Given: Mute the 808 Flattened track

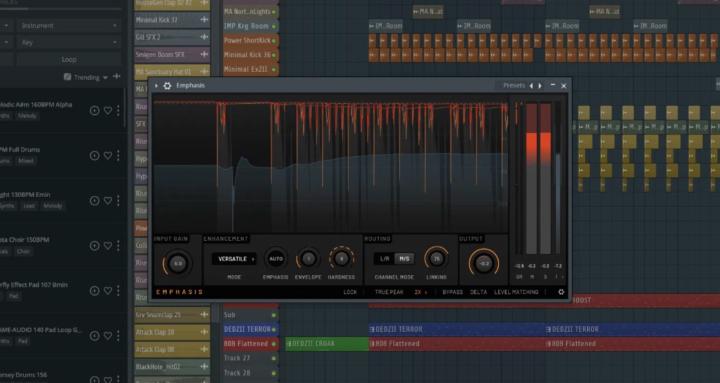Looking at the screenshot, I should click(x=274, y=344).
